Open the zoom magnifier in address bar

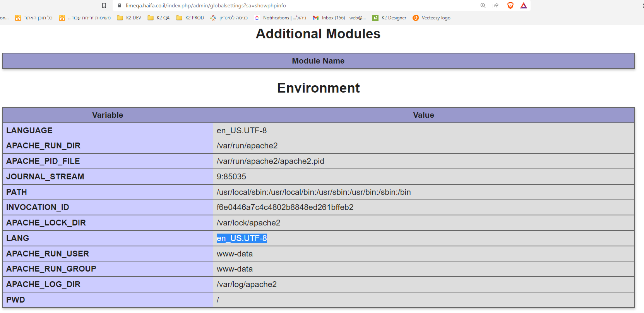483,5
